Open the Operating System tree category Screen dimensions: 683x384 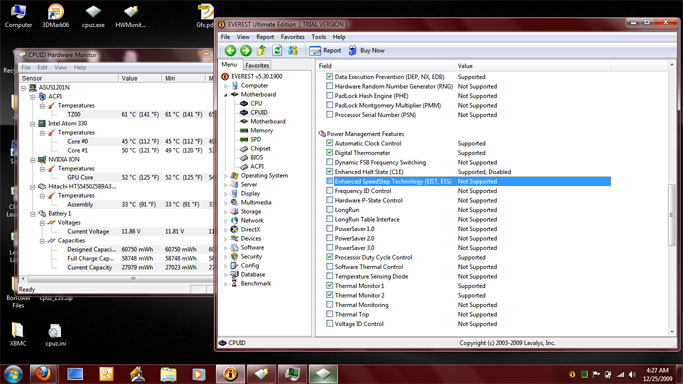(264, 175)
